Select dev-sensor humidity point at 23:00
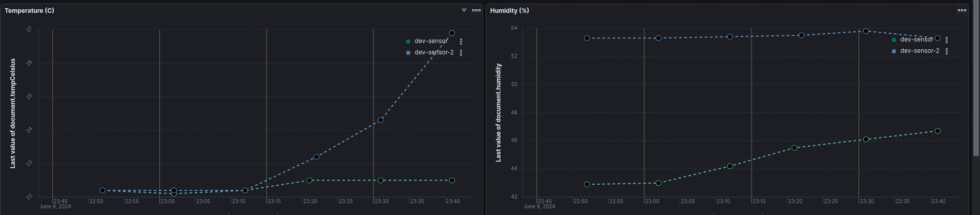 coord(658,183)
